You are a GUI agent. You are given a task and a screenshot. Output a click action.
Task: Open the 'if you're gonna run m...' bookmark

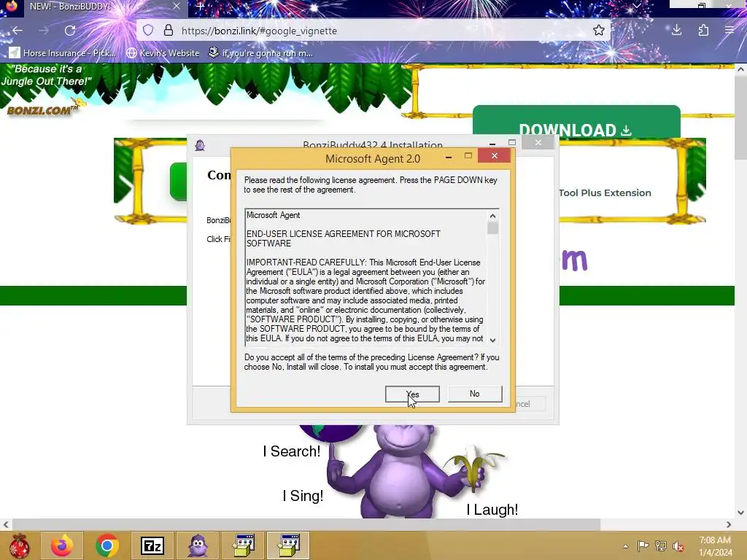coord(260,52)
